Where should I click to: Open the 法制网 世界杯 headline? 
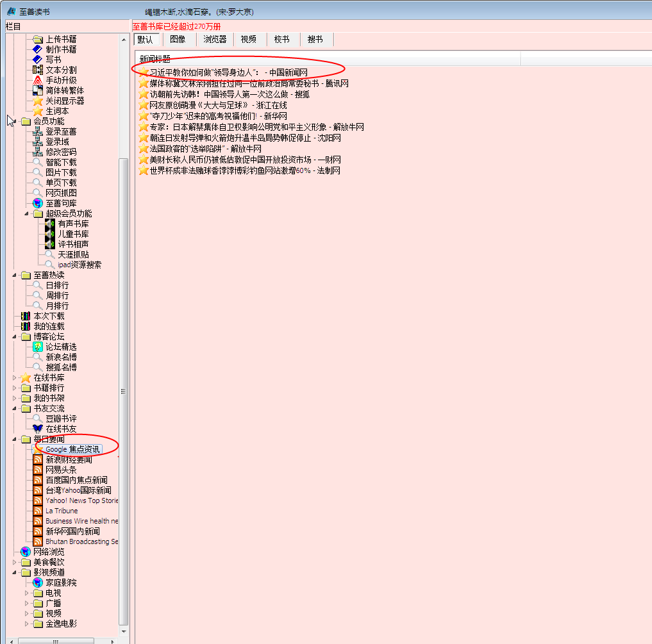coord(245,170)
